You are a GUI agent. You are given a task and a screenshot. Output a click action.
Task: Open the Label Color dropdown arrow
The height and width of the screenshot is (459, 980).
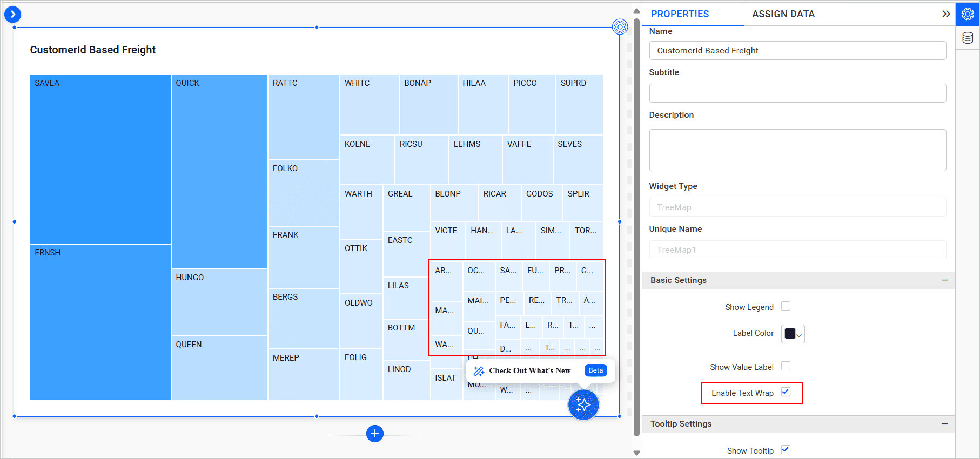[800, 335]
